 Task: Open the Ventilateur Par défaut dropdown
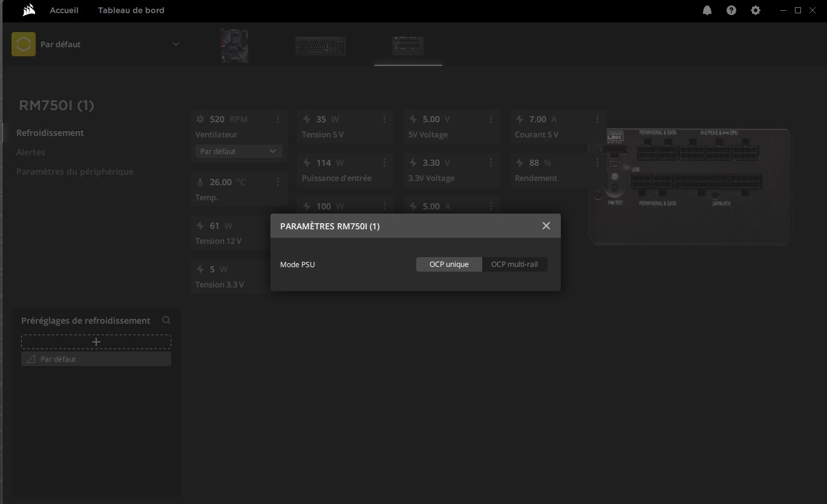coord(238,151)
